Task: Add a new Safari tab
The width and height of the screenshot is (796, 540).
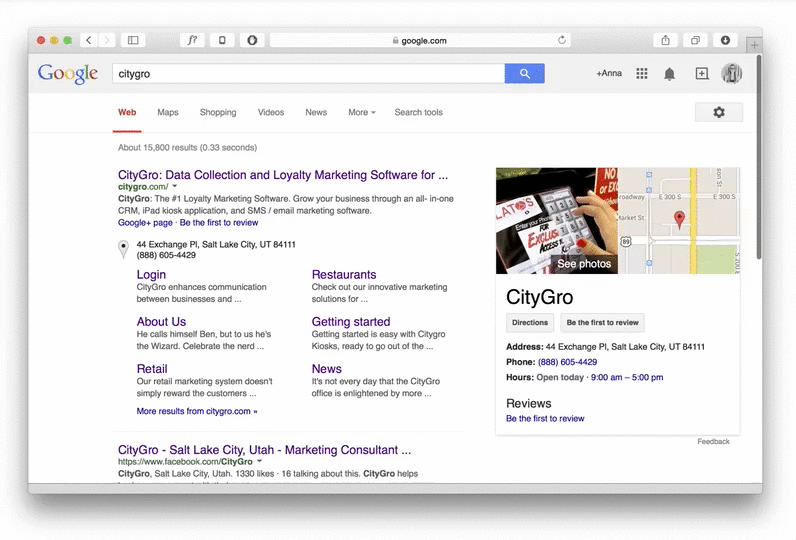Action: tap(754, 45)
